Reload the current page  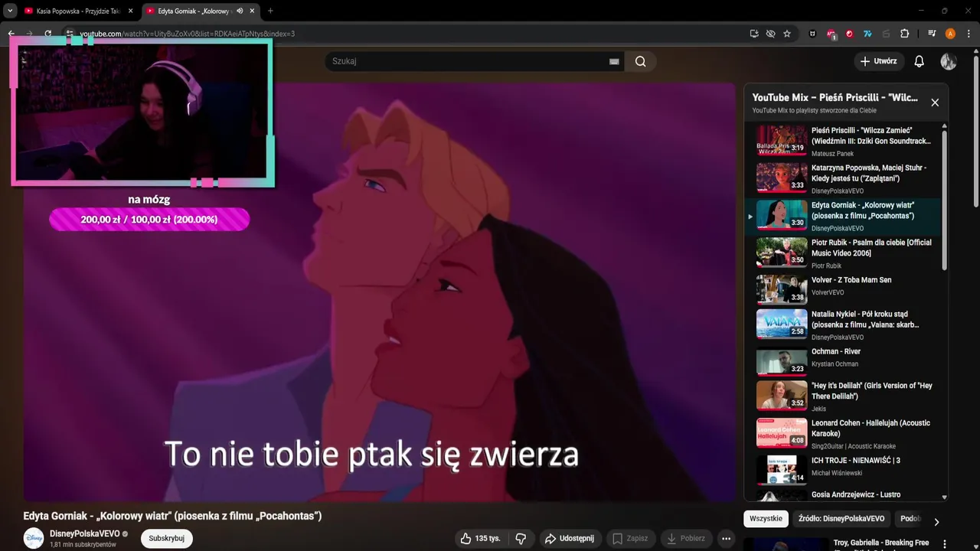pos(48,34)
